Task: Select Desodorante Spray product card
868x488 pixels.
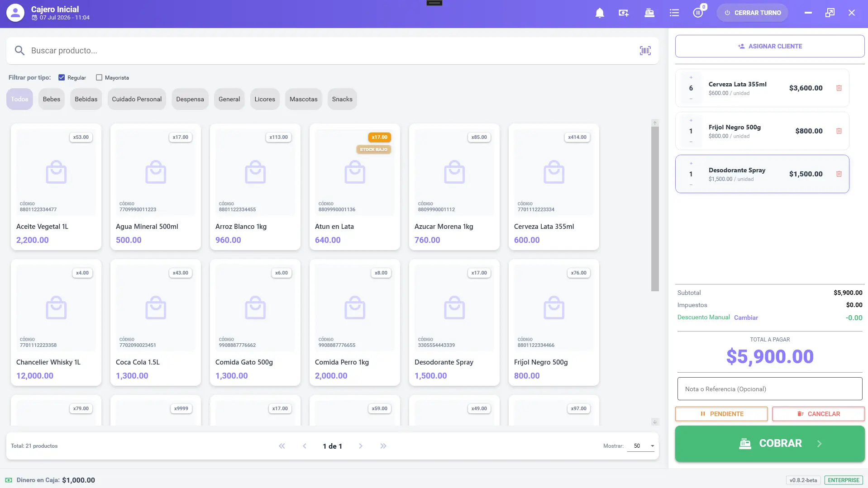Action: (x=454, y=322)
